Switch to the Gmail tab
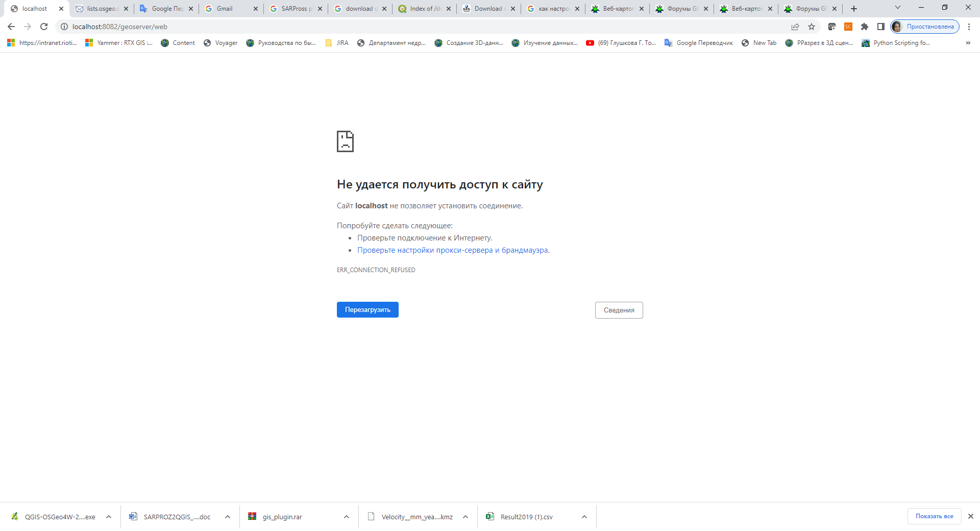The image size is (980, 531). 225,8
